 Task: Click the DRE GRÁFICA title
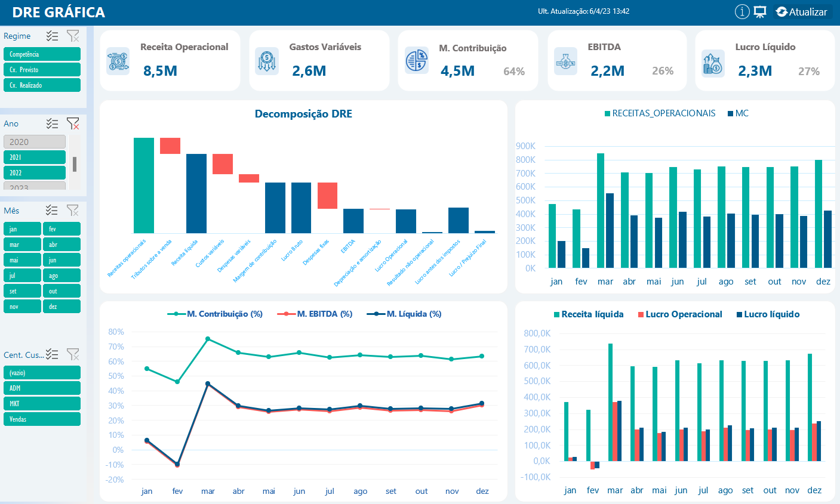point(59,13)
